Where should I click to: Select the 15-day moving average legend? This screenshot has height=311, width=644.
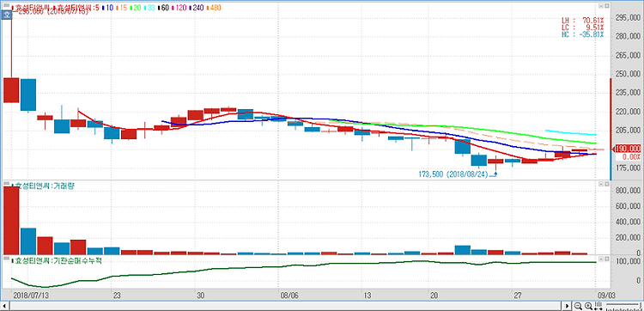coord(123,8)
